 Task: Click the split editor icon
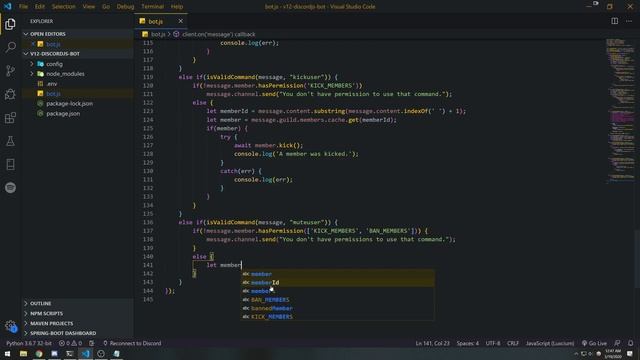click(x=614, y=21)
